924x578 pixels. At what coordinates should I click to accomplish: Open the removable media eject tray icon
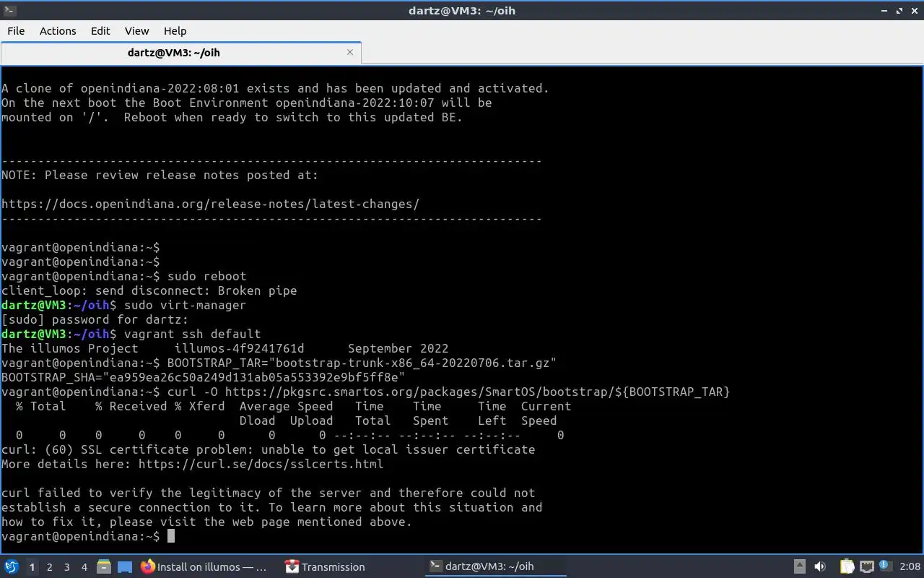[800, 567]
